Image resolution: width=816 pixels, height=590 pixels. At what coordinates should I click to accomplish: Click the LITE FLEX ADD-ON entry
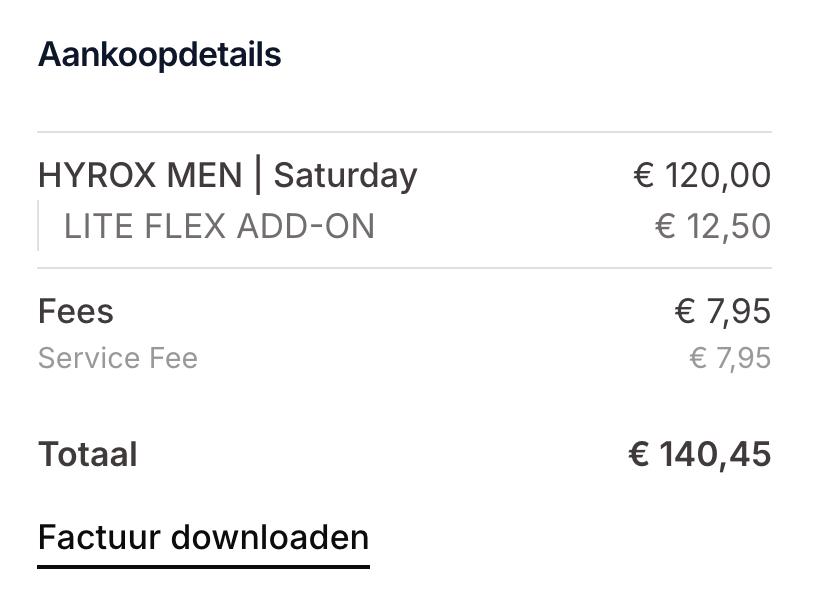(x=219, y=226)
